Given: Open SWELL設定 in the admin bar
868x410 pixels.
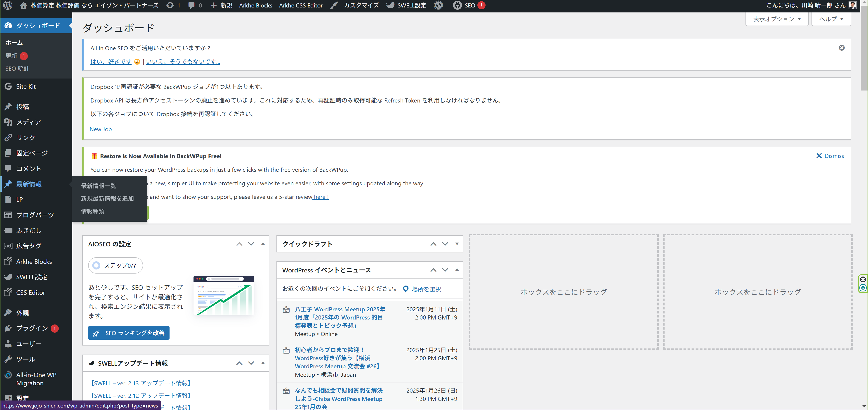Looking at the screenshot, I should click(x=406, y=5).
